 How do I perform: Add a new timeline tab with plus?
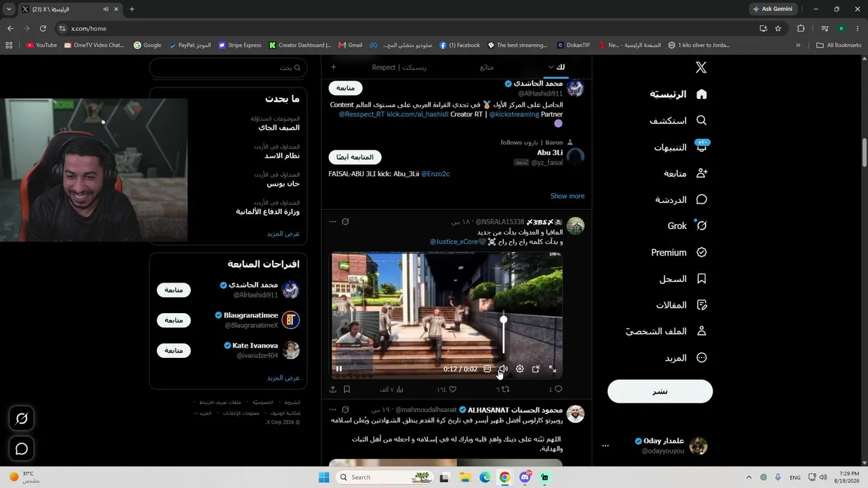(x=333, y=67)
